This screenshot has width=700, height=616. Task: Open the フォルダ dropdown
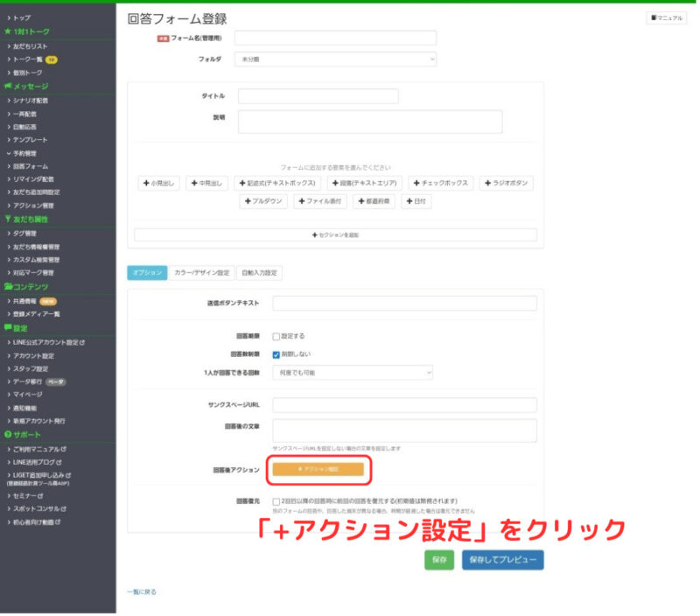336,59
